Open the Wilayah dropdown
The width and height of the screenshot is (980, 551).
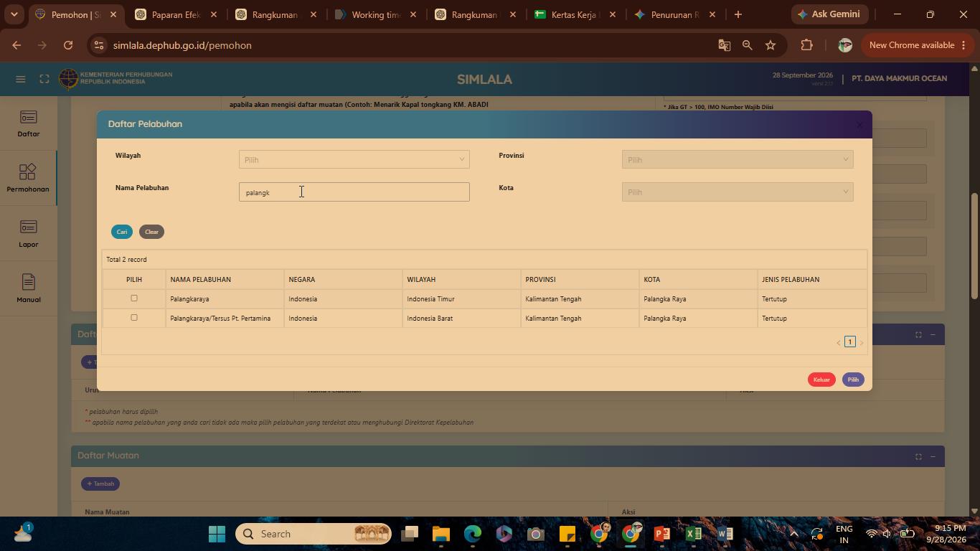pos(354,159)
